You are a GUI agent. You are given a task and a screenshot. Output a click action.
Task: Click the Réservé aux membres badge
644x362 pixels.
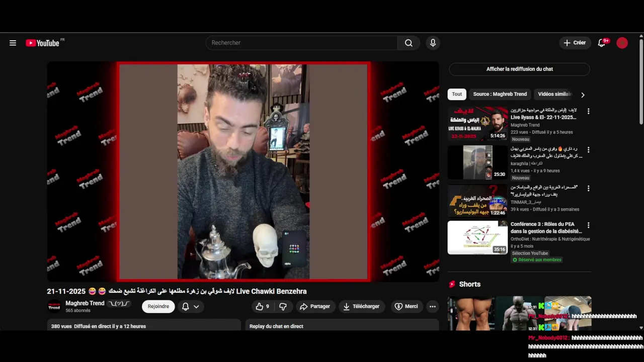tap(537, 260)
